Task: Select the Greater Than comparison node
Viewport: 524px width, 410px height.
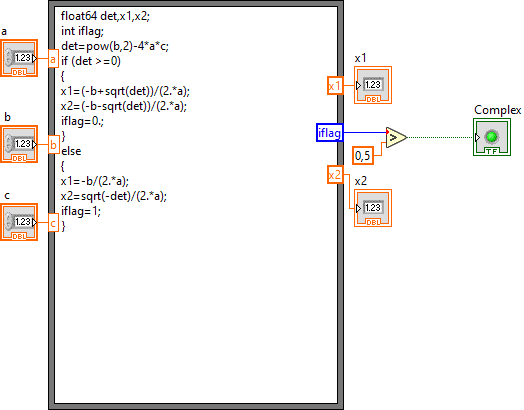Action: (x=396, y=137)
